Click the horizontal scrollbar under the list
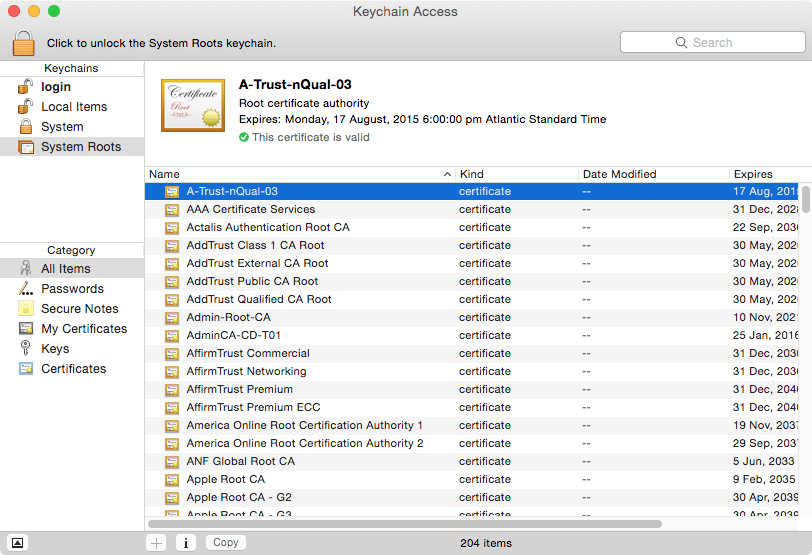The width and height of the screenshot is (812, 555). 404,523
